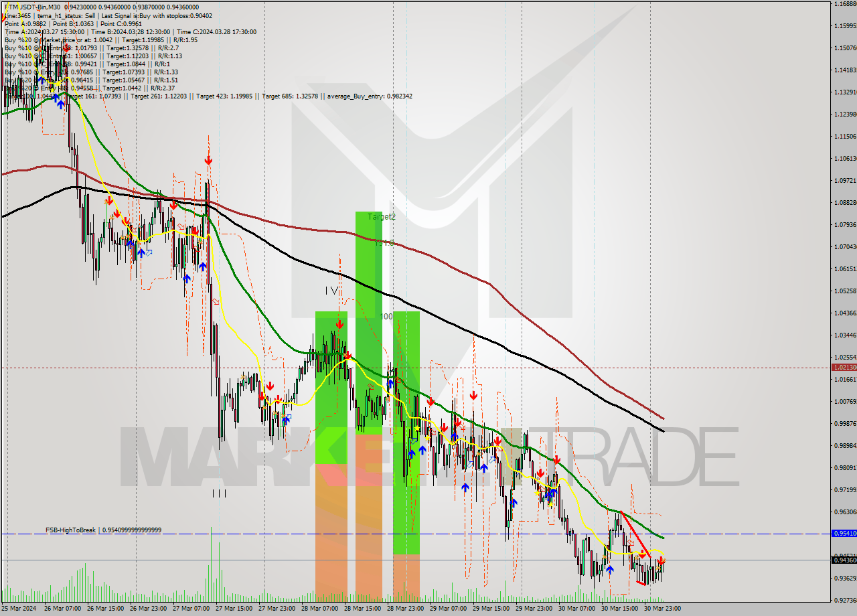Click the '27 Mar 07:00' time label
This screenshot has height=616, width=857.
pos(191,609)
